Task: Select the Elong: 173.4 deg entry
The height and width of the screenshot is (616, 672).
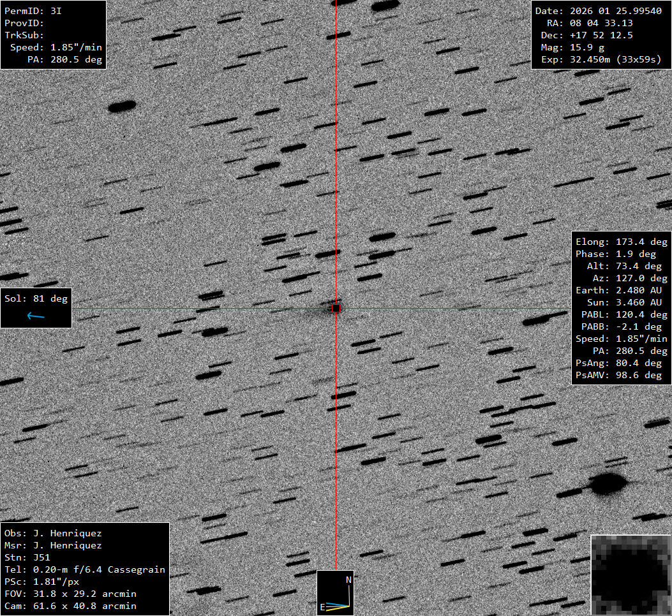Action: click(x=621, y=242)
